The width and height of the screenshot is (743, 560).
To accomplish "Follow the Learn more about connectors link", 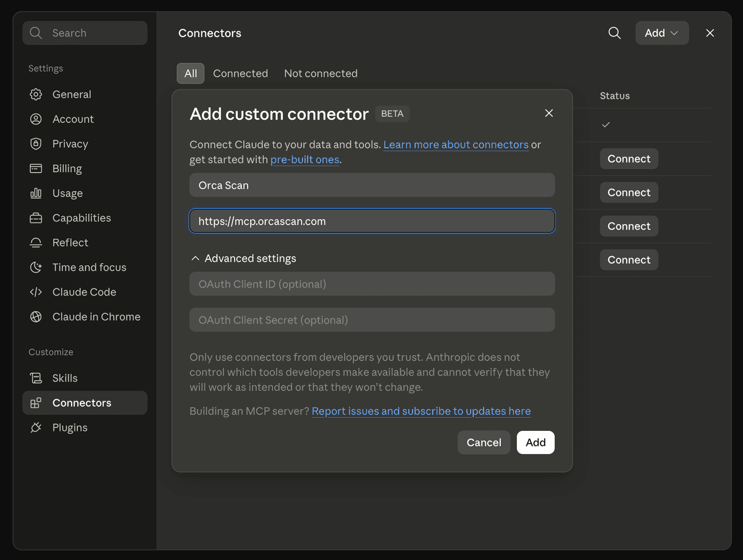I will 456,145.
